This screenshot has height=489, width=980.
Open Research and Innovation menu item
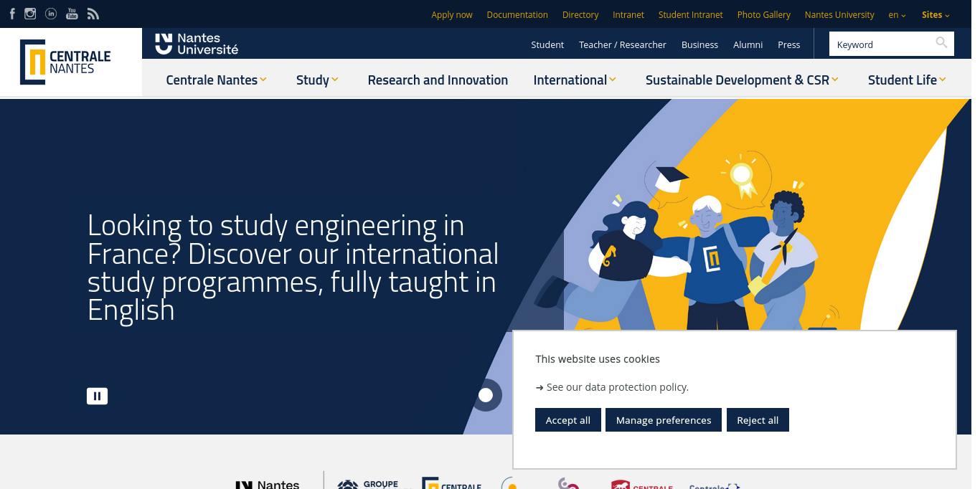tap(438, 80)
